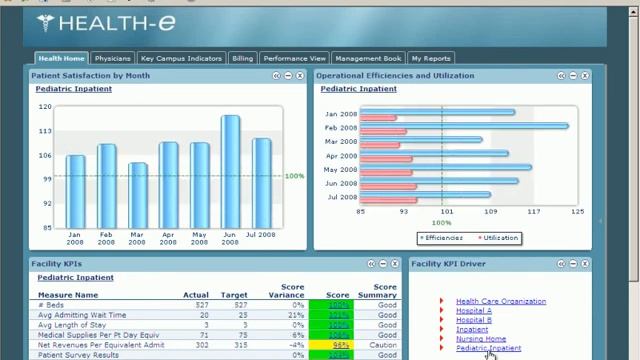Click the Jul 2008 red utilization bar
Screen dimensions: 640x360
(389, 200)
